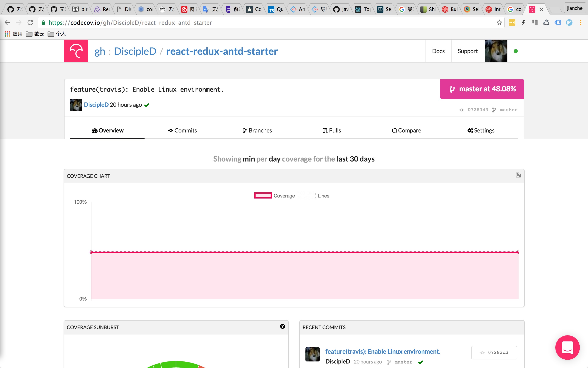Click the 'master at 48.08%' button
Screen dimensions: 588x368
pyautogui.click(x=482, y=89)
